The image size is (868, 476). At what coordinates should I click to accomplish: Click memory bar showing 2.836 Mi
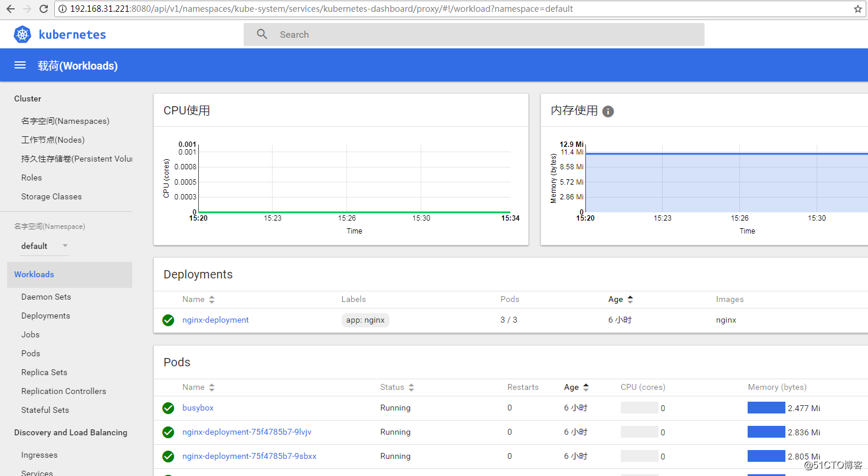click(767, 432)
